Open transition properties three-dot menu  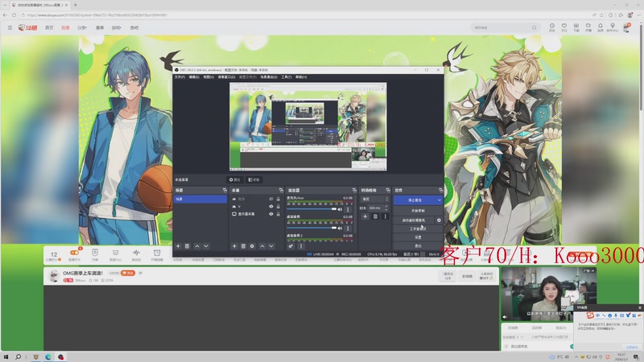point(385,216)
